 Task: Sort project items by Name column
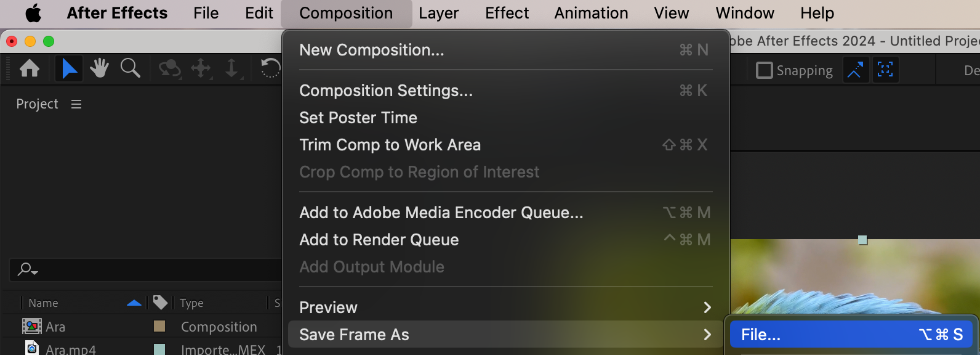pos(44,303)
